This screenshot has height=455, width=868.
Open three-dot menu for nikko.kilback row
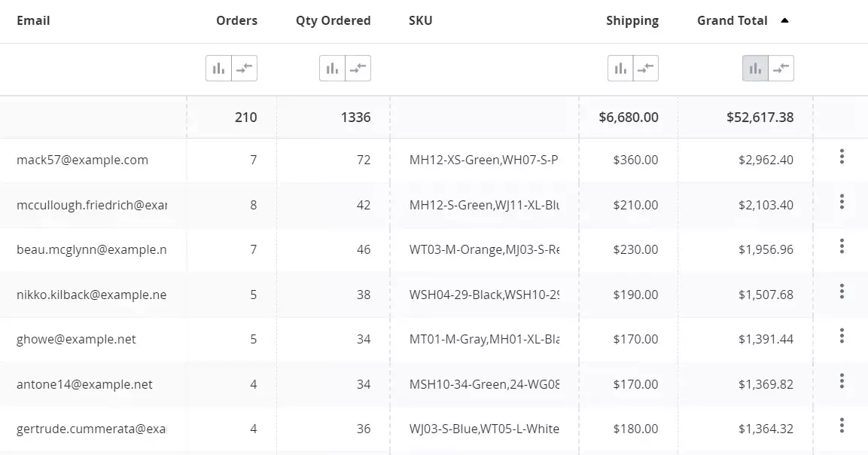coord(842,292)
